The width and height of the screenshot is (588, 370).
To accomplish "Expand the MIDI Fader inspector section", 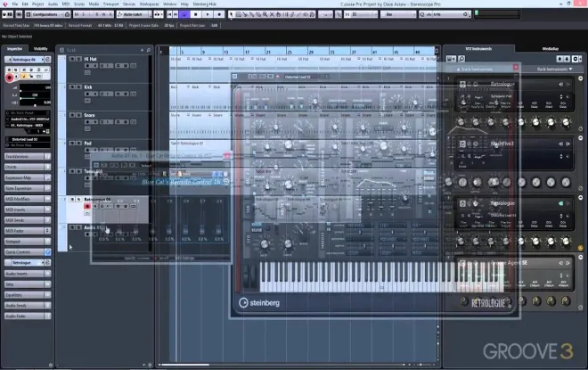I will 27,231.
